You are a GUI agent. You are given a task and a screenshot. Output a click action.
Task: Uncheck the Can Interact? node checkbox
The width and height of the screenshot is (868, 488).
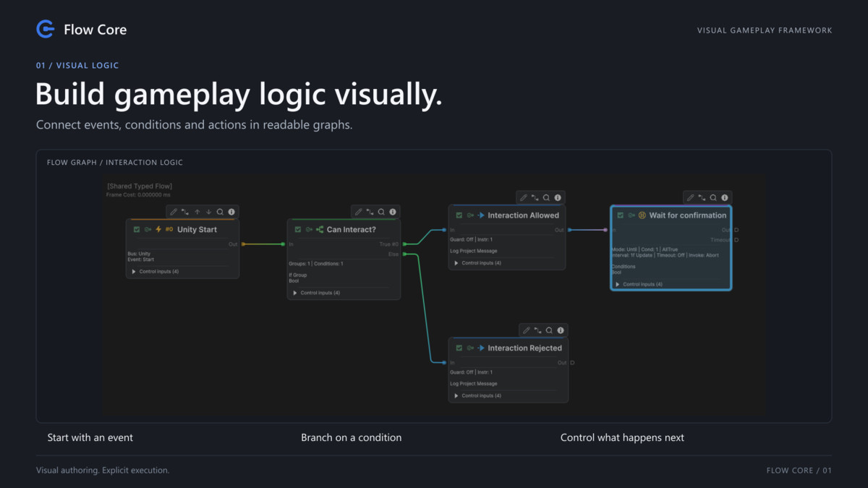[298, 229]
